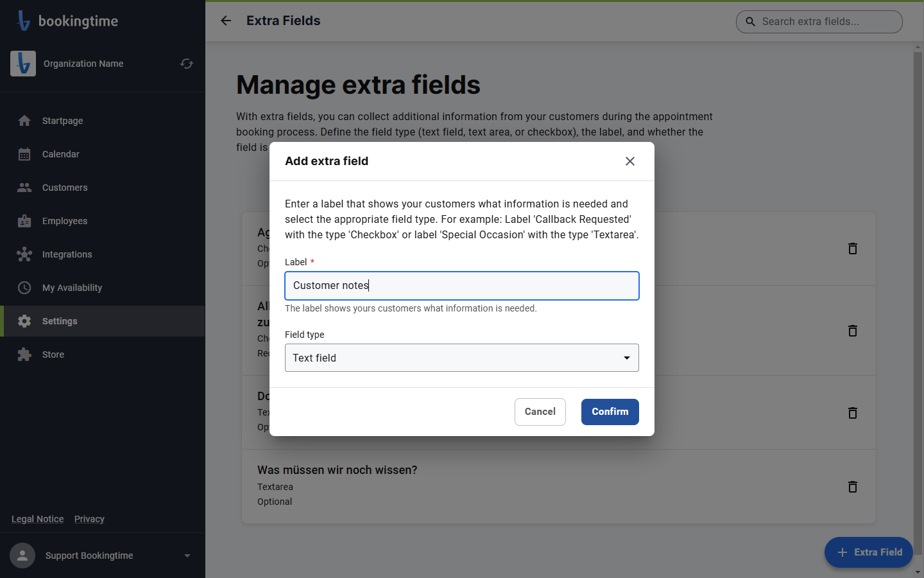Click into the Label text field
The height and width of the screenshot is (578, 924).
click(x=462, y=286)
